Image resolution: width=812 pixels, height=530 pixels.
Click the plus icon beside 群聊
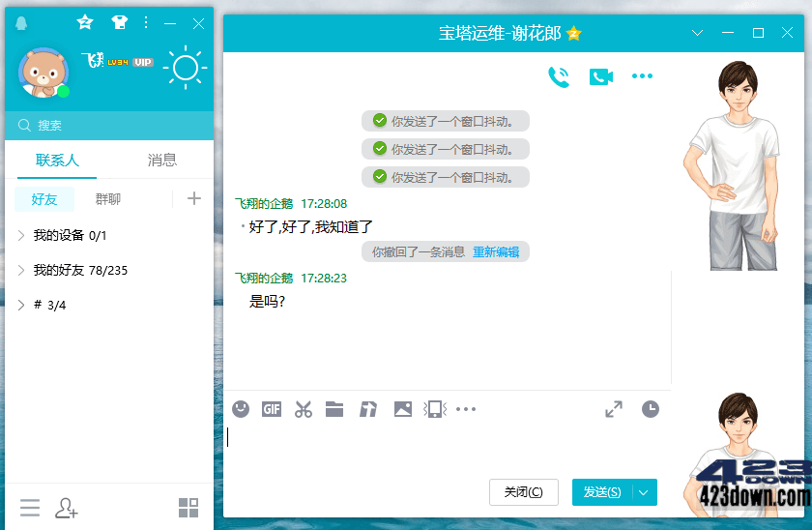coord(194,198)
